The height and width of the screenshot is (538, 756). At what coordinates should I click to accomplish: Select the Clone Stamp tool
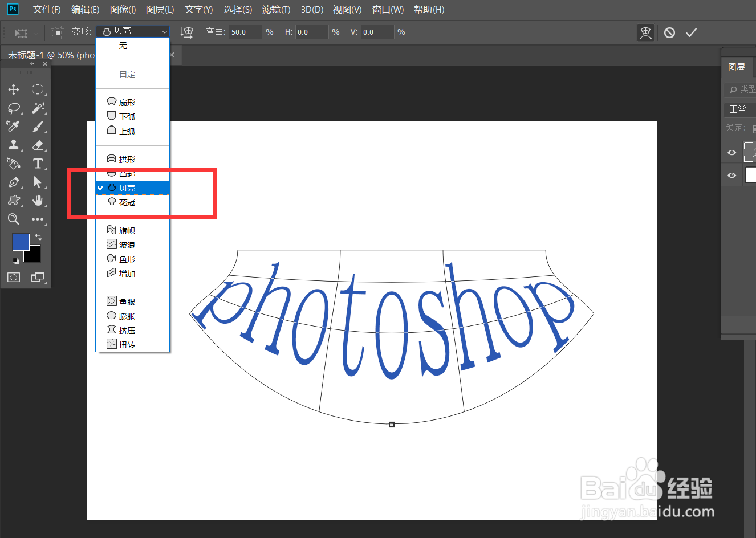[x=14, y=145]
